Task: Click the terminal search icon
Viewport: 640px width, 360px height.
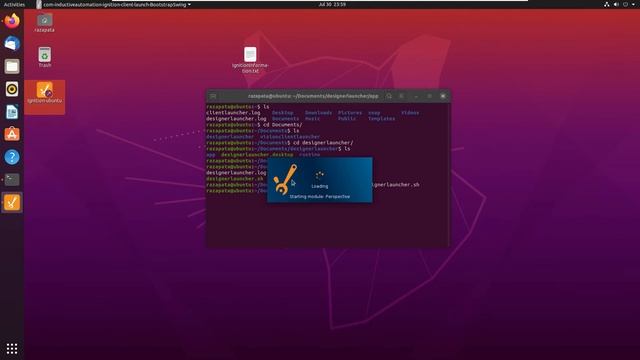Action: (x=389, y=96)
